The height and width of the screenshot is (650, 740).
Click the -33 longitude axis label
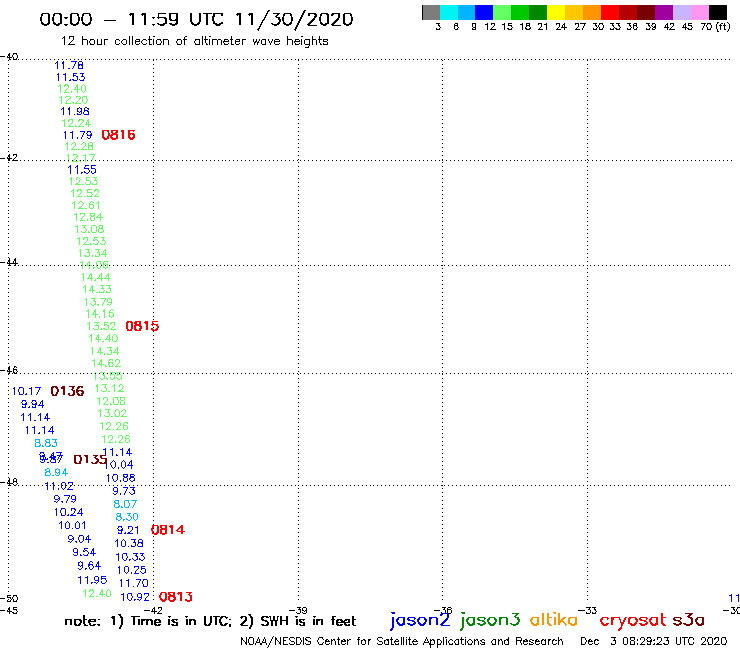coord(588,611)
